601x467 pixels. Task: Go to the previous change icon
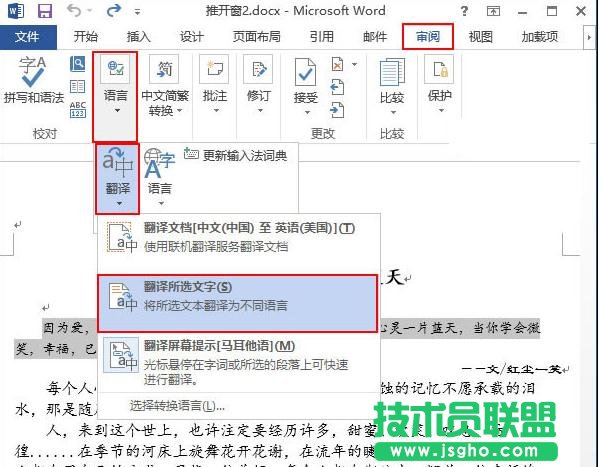click(337, 87)
